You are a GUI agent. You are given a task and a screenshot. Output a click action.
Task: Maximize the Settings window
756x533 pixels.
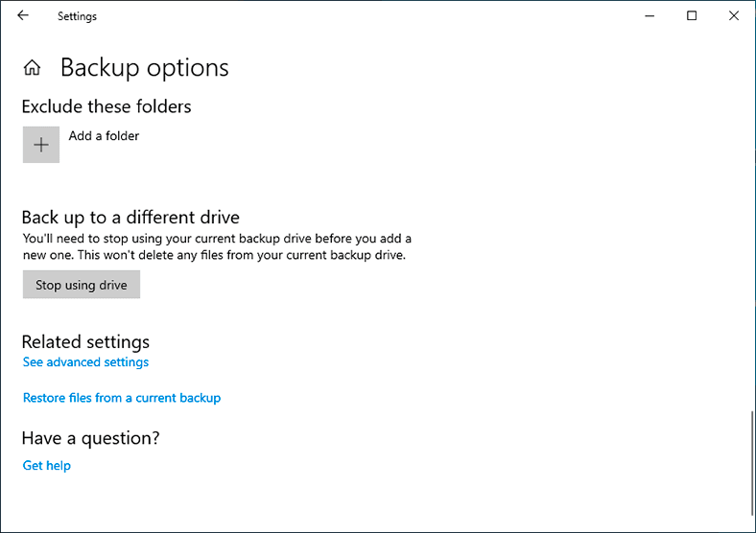[x=692, y=16]
